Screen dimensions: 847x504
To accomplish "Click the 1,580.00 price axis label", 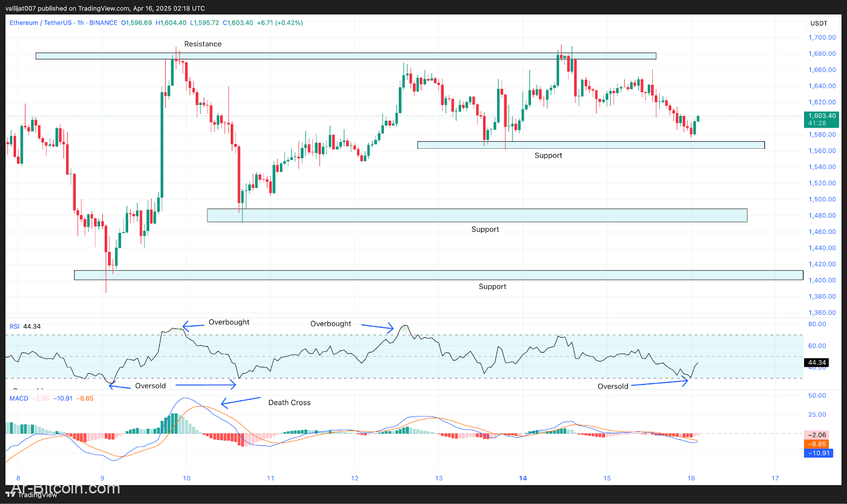I will click(822, 134).
